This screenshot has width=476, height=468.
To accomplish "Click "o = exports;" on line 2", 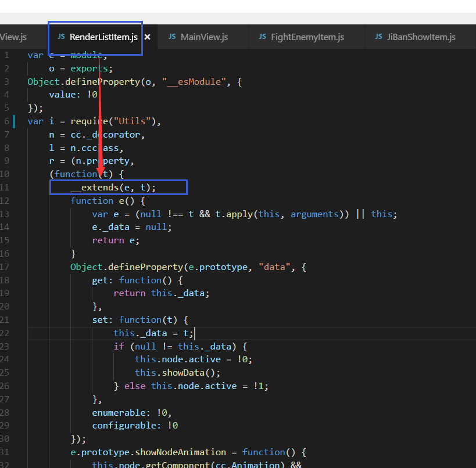I will [x=81, y=69].
